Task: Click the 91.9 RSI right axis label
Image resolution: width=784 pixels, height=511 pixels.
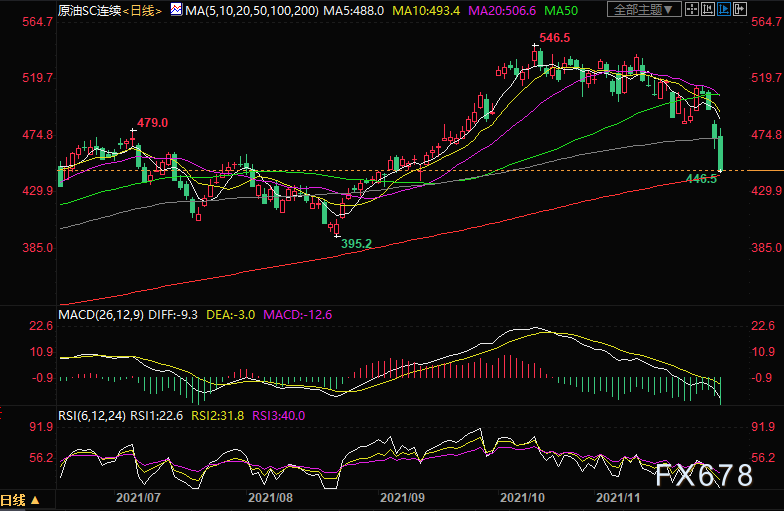Action: [x=763, y=427]
